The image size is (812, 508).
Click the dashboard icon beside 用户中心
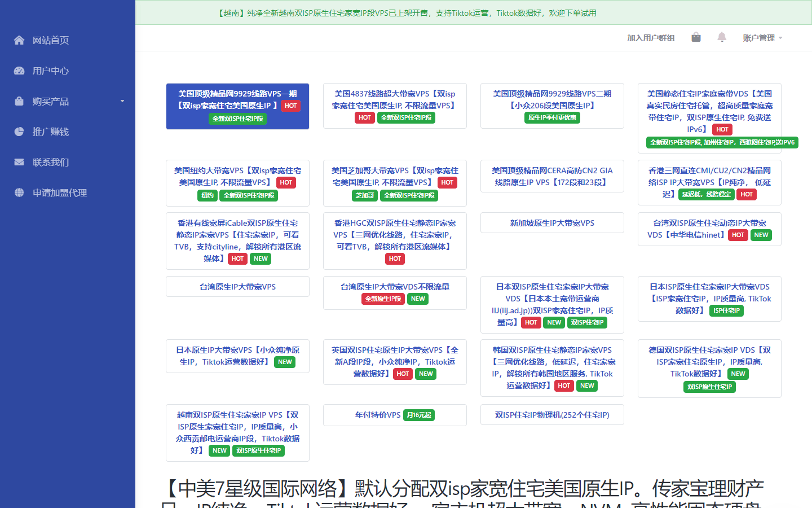pyautogui.click(x=19, y=71)
